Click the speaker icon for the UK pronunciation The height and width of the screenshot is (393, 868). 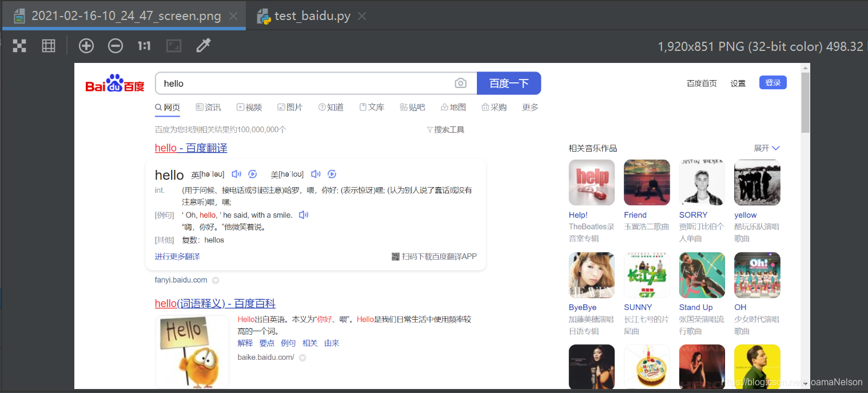tap(236, 174)
